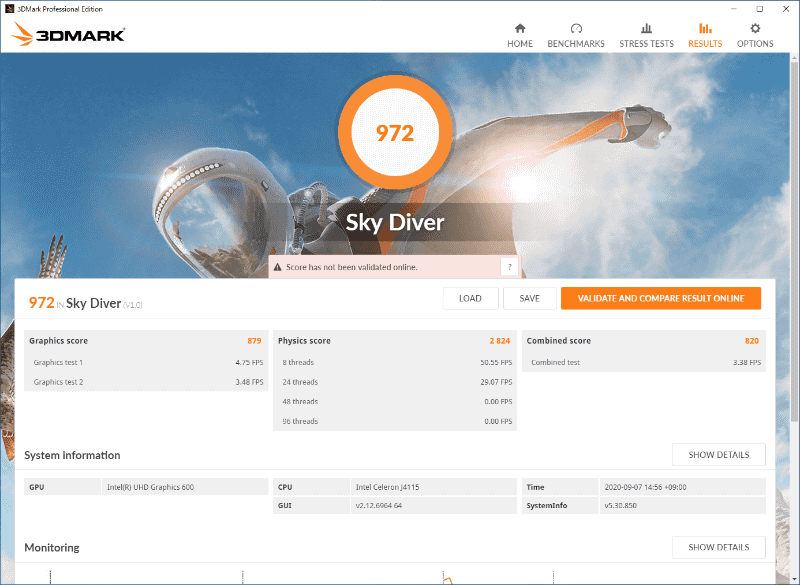Click the 972 score circle
This screenshot has height=585, width=800.
(395, 132)
